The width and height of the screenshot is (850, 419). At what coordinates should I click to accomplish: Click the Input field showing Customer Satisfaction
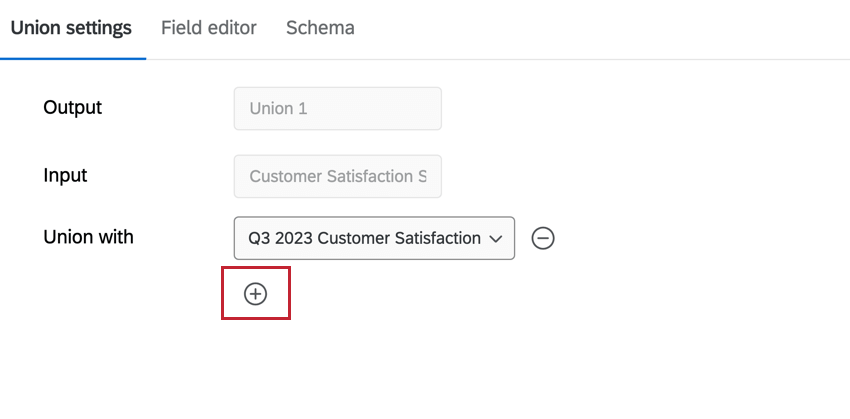337,176
